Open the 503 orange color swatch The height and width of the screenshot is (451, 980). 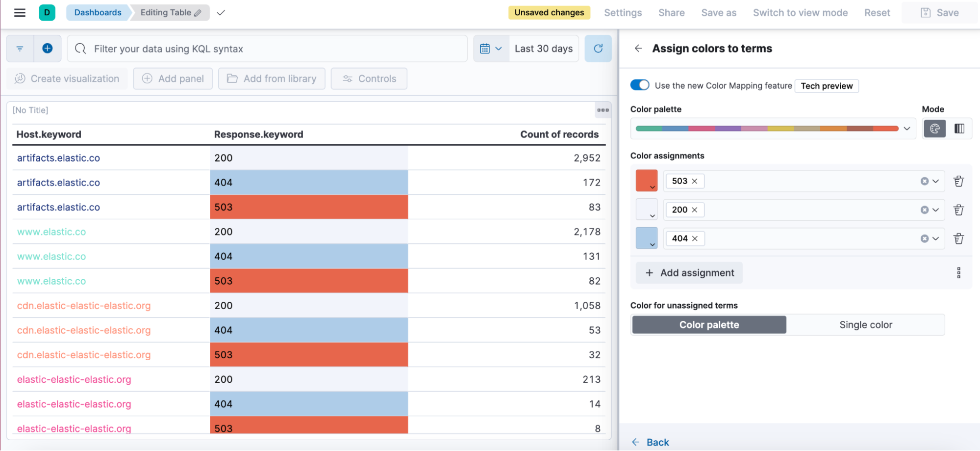click(646, 181)
